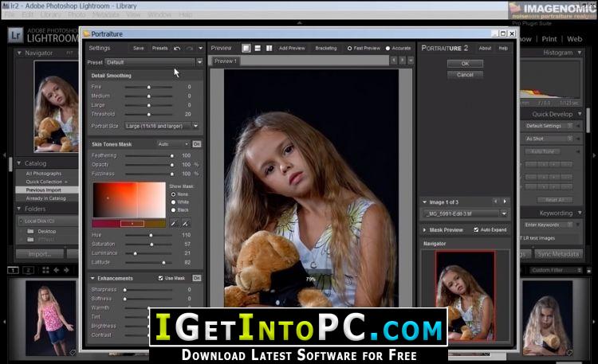Show previous image arrow in Image 1 of 3
This screenshot has width=598, height=364.
495,202
